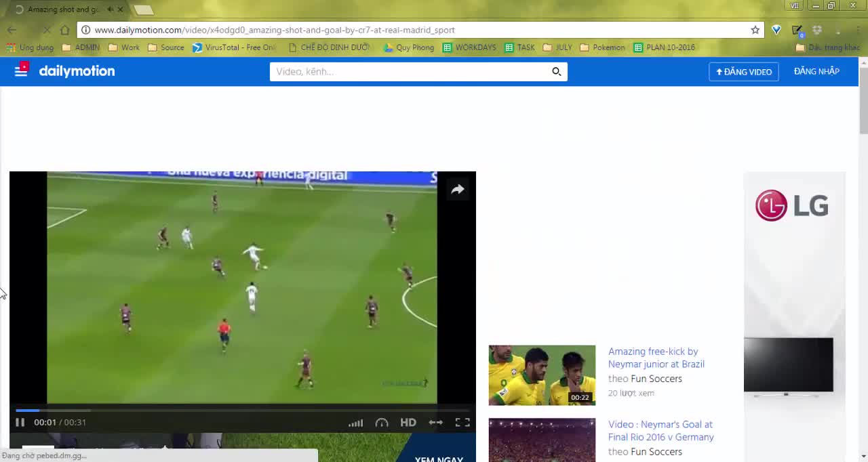The image size is (868, 462).
Task: Open the playback speed control
Action: pos(382,423)
